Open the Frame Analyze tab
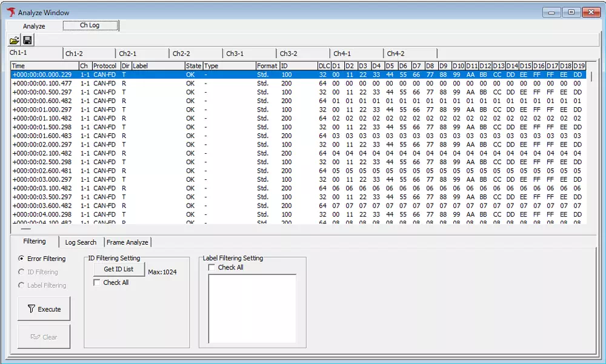Screen dimensions: 606x364 coord(127,242)
